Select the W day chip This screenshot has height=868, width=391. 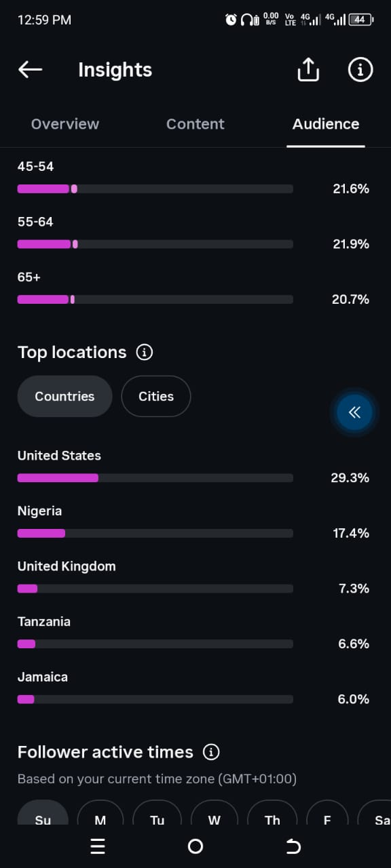point(215,812)
